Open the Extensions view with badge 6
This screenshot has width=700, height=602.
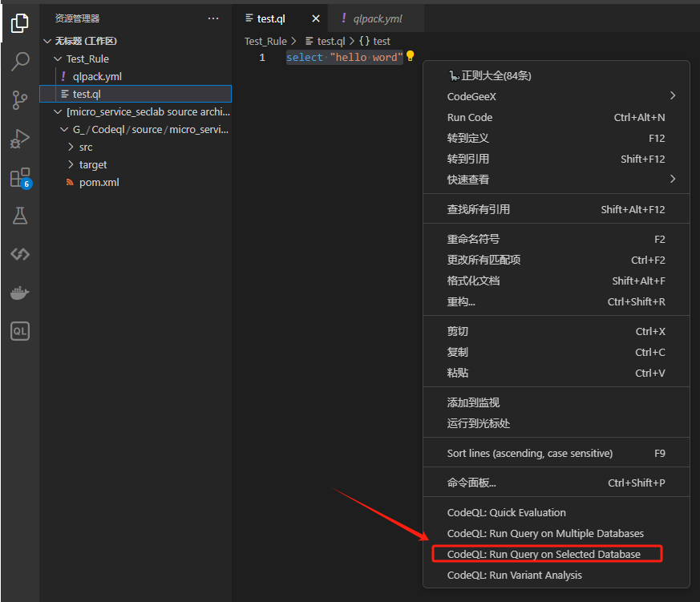click(21, 178)
